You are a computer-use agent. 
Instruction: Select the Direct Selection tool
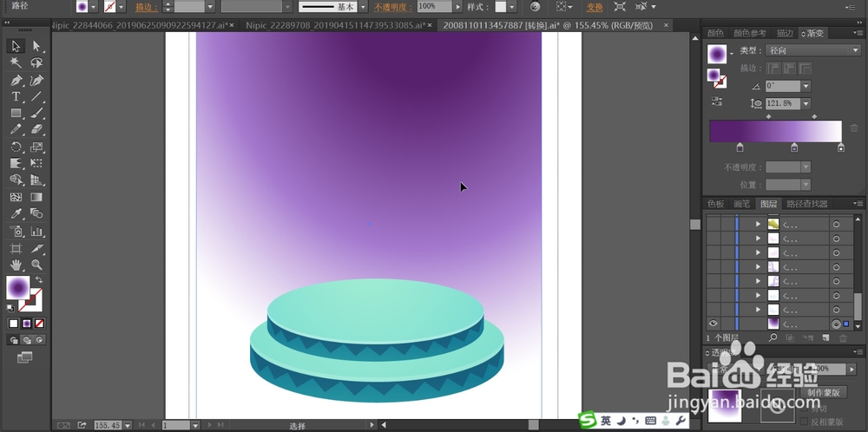[36, 46]
